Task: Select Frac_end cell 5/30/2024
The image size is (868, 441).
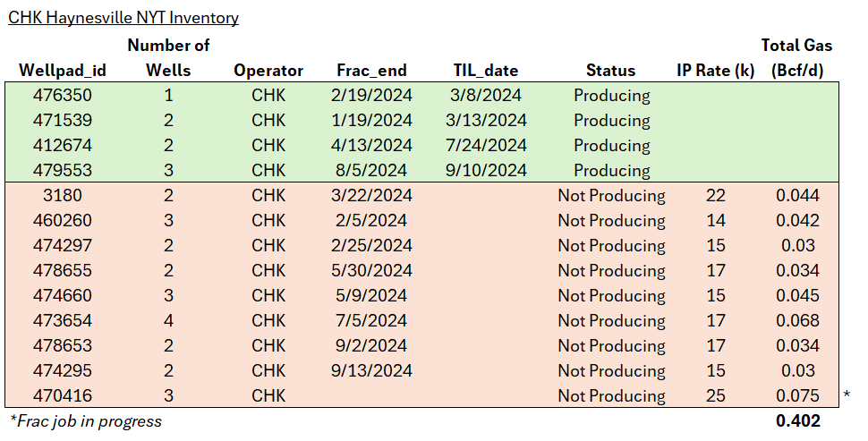Action: click(371, 271)
